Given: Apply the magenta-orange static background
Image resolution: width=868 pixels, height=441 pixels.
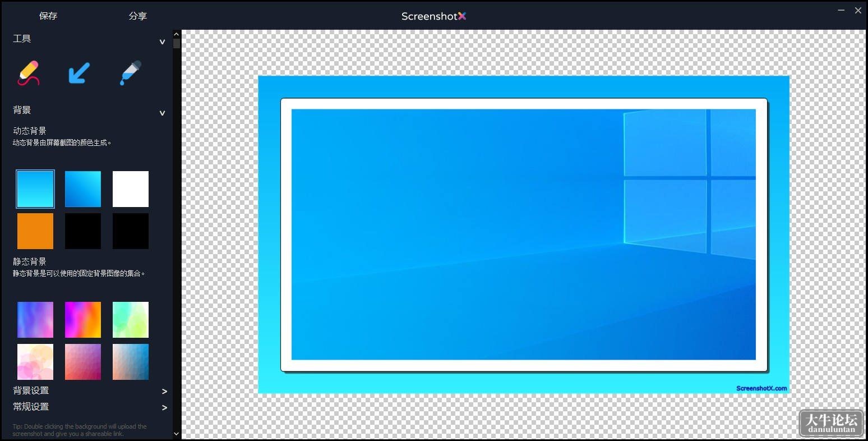Looking at the screenshot, I should 83,320.
